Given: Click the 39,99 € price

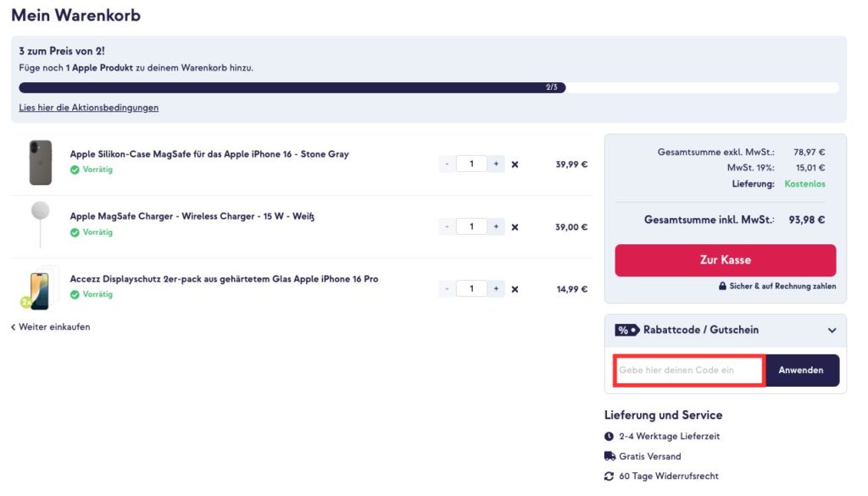Looking at the screenshot, I should [x=572, y=164].
